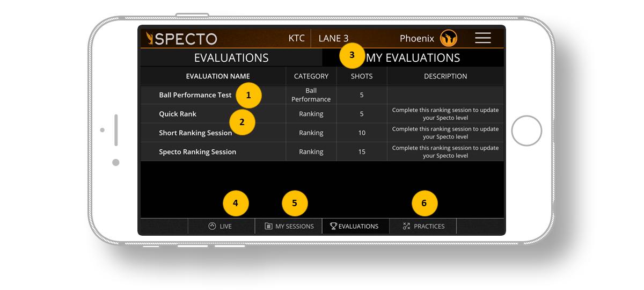
Task: Click Short Ranking Session's Ranking category cell
Action: [311, 133]
